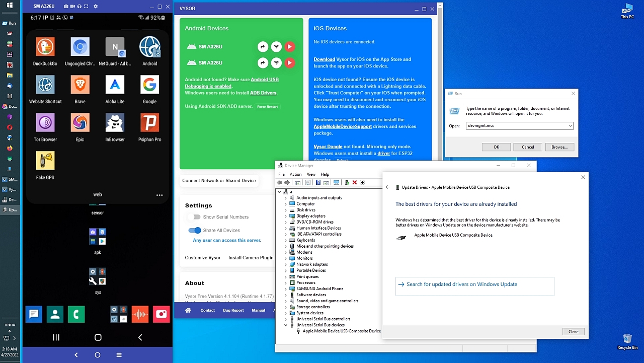Open the phone's camera dock icon
The width and height of the screenshot is (644, 363).
pyautogui.click(x=161, y=314)
